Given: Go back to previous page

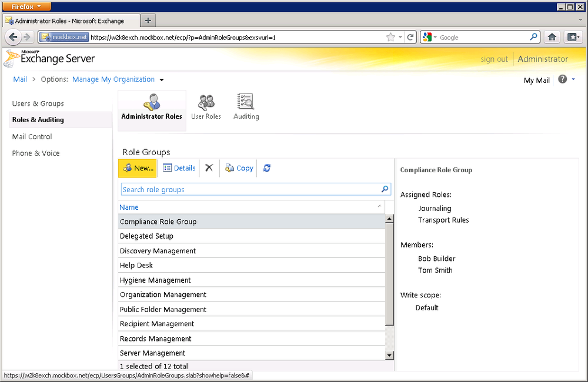Looking at the screenshot, I should tap(13, 37).
